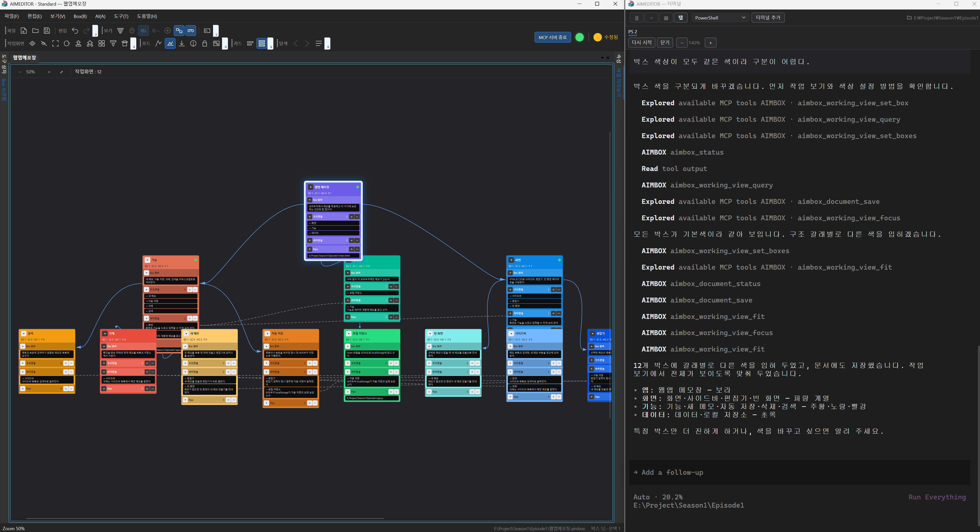This screenshot has width=980, height=532.
Task: Toggle the glasses view button
Action: [x=191, y=31]
